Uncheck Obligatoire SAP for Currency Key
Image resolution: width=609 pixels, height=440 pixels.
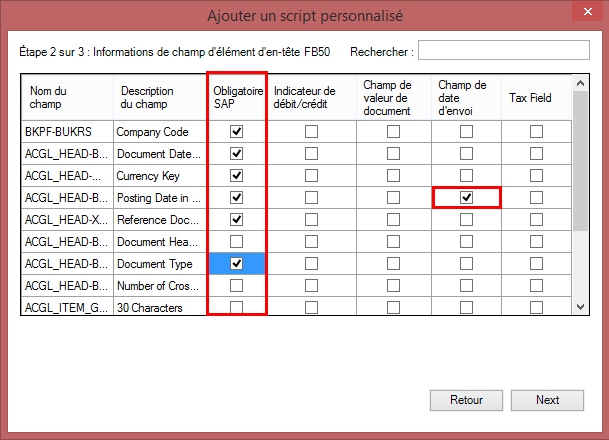click(x=237, y=176)
